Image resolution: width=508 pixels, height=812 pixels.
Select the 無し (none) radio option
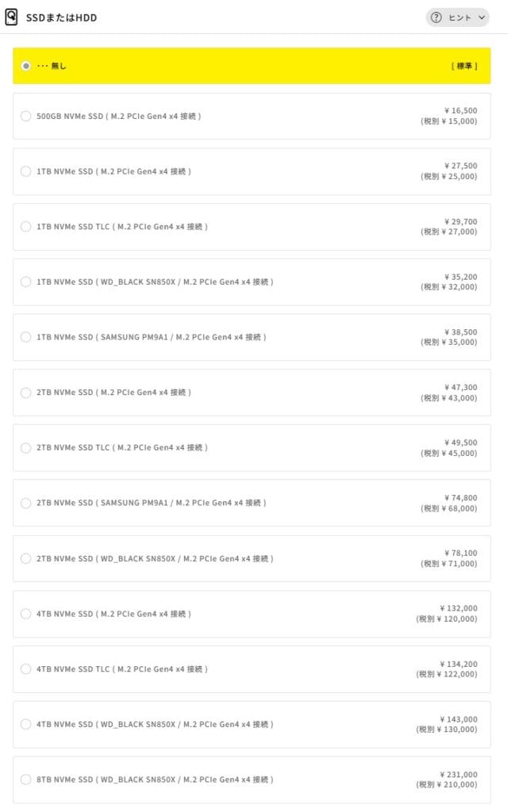tap(26, 66)
